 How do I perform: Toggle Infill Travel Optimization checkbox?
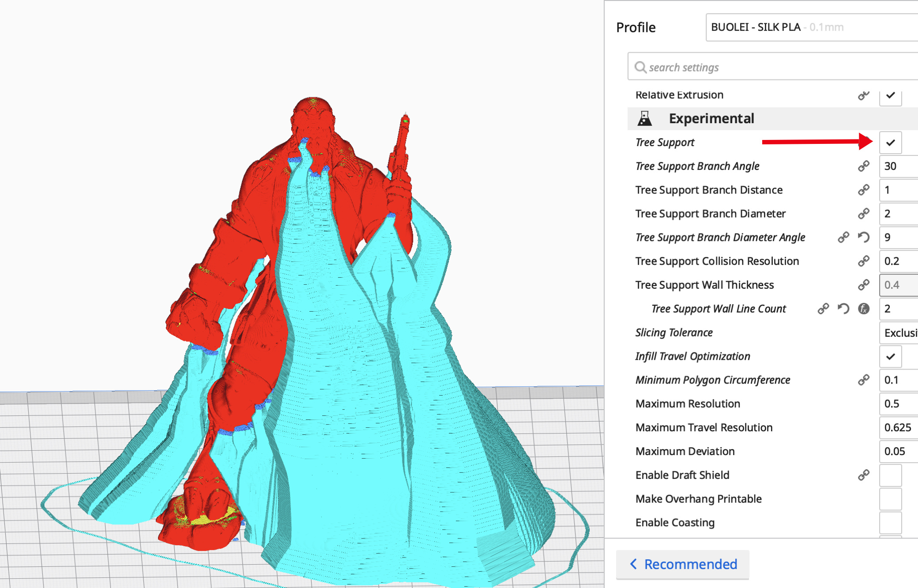890,356
